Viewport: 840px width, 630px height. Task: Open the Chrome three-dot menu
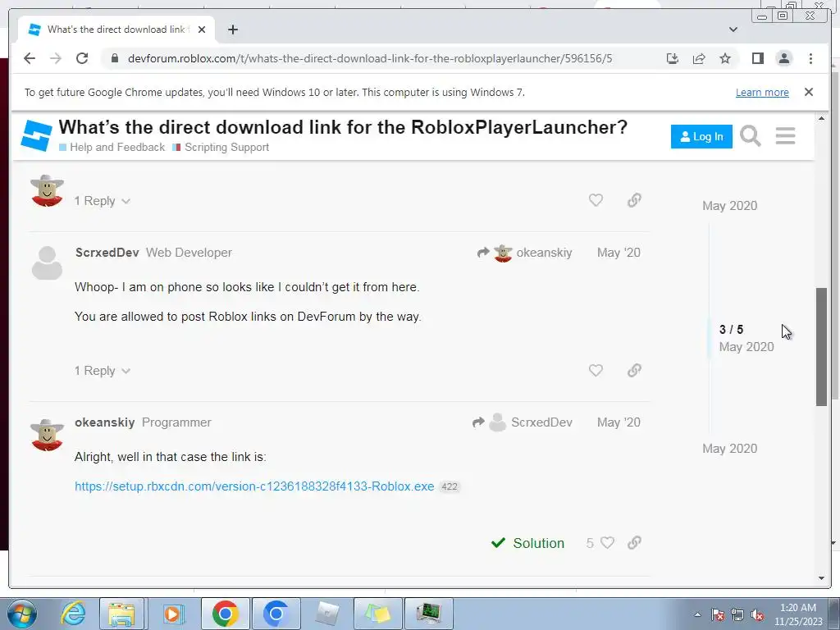click(810, 58)
